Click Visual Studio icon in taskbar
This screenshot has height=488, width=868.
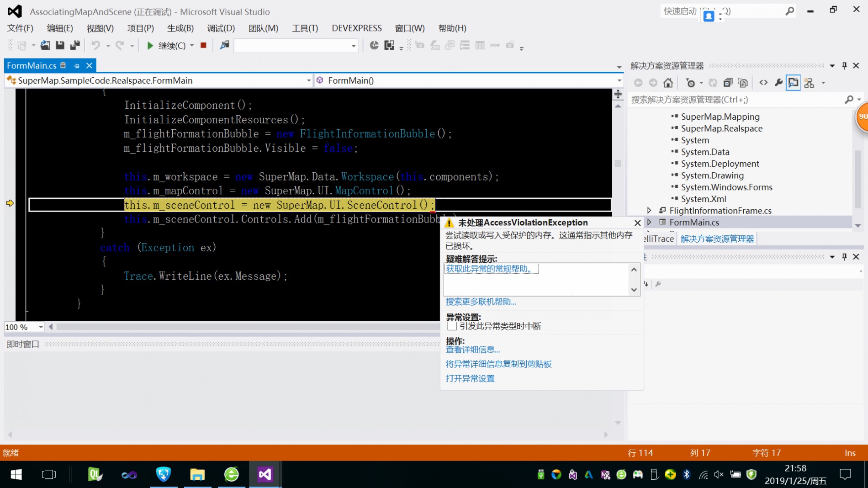click(265, 475)
